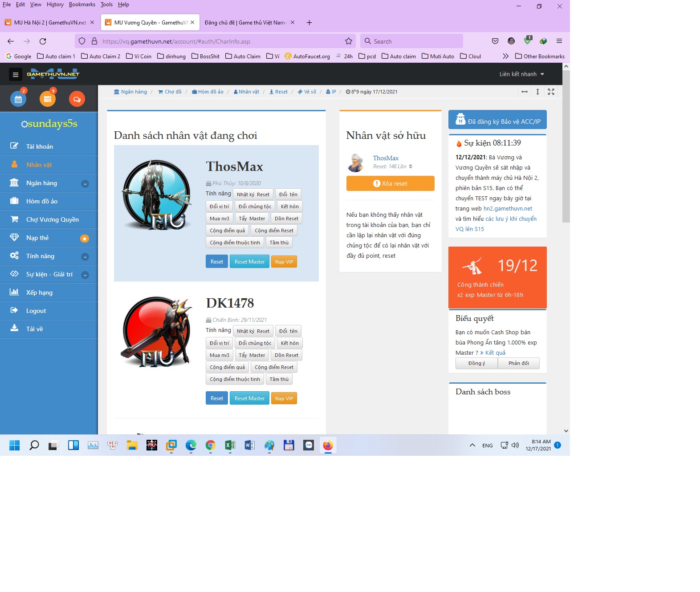
Task: Click the fullscreen expand icon in breadcrumb bar
Action: (x=551, y=92)
